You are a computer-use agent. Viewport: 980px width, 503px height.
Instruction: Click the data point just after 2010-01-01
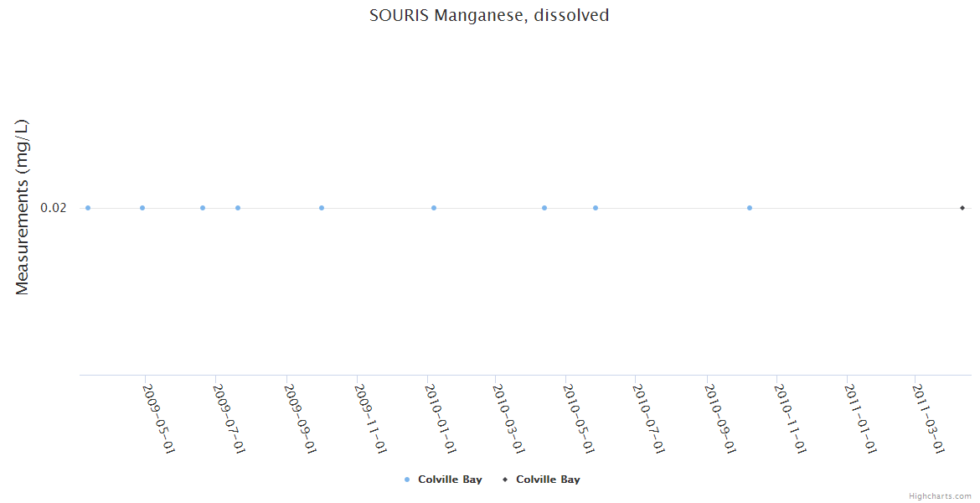(434, 208)
